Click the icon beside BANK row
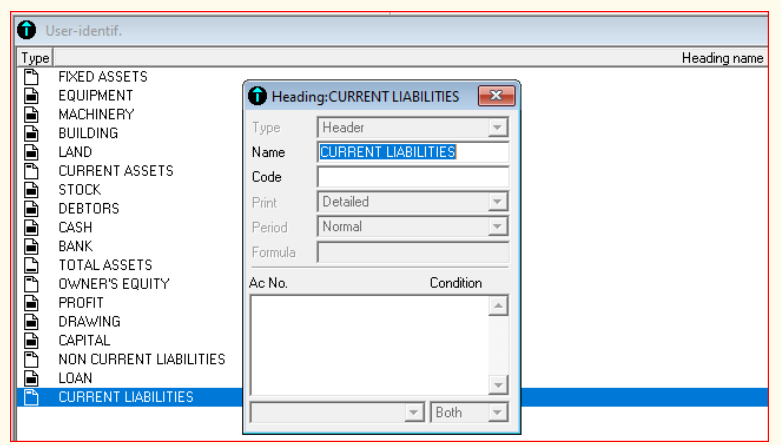The height and width of the screenshot is (445, 781). (x=31, y=246)
